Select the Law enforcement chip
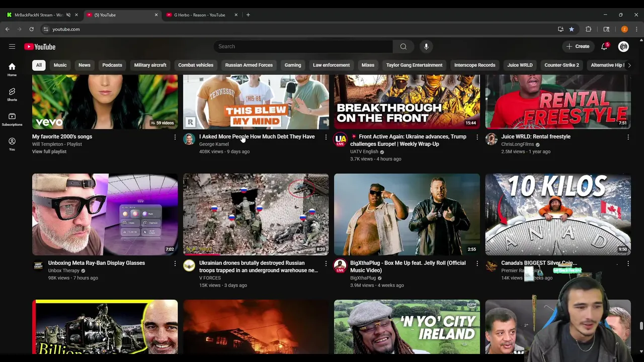The height and width of the screenshot is (362, 644). click(331, 65)
